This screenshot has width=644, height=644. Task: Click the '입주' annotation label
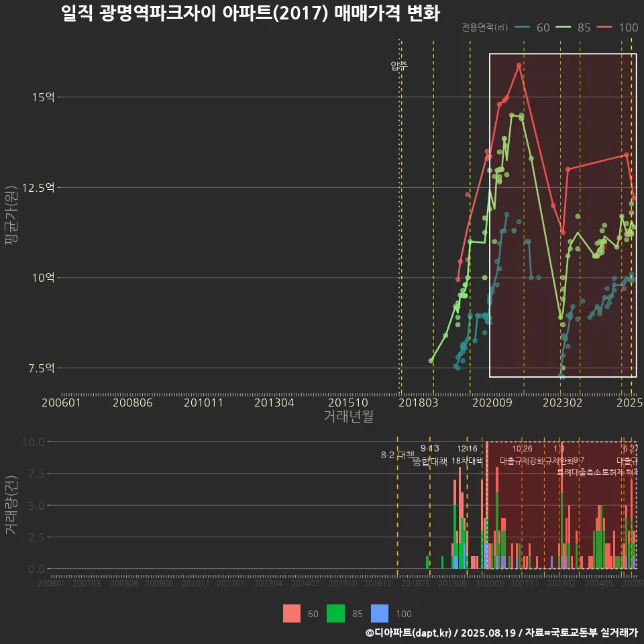tap(399, 66)
